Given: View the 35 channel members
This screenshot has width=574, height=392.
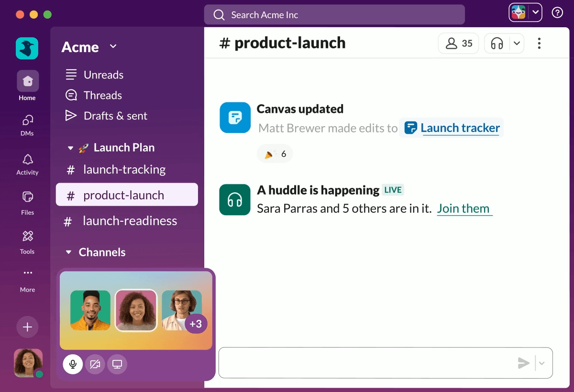Looking at the screenshot, I should click(458, 44).
